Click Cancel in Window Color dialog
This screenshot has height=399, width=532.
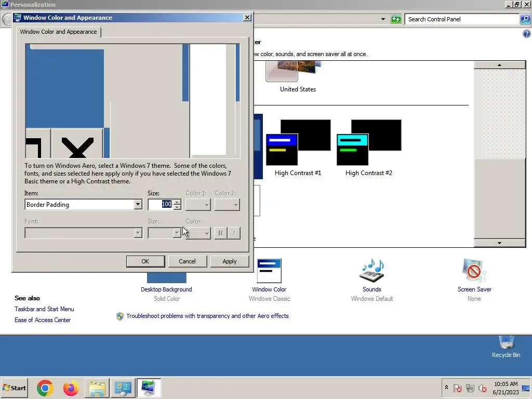pyautogui.click(x=187, y=261)
